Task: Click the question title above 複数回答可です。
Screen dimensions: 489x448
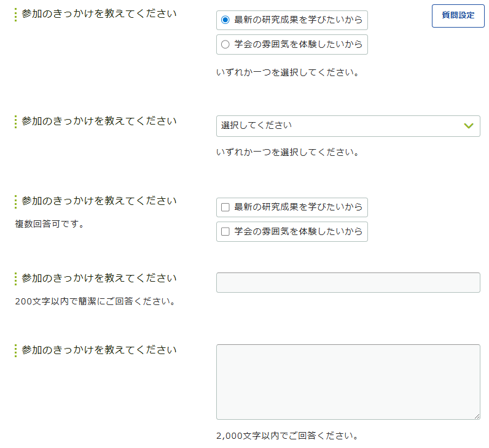Action: click(x=99, y=200)
